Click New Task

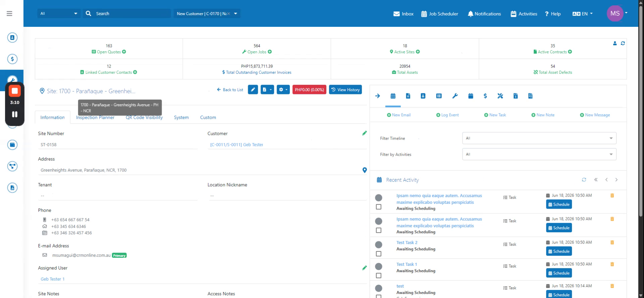coord(495,115)
